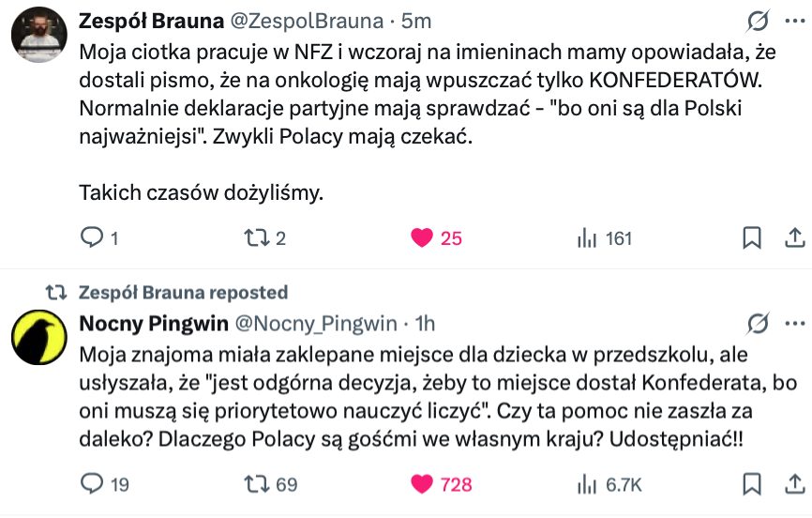Unlike the Nocny Pingwin post with 728 likes
Image resolution: width=812 pixels, height=518 pixels.
pyautogui.click(x=424, y=484)
